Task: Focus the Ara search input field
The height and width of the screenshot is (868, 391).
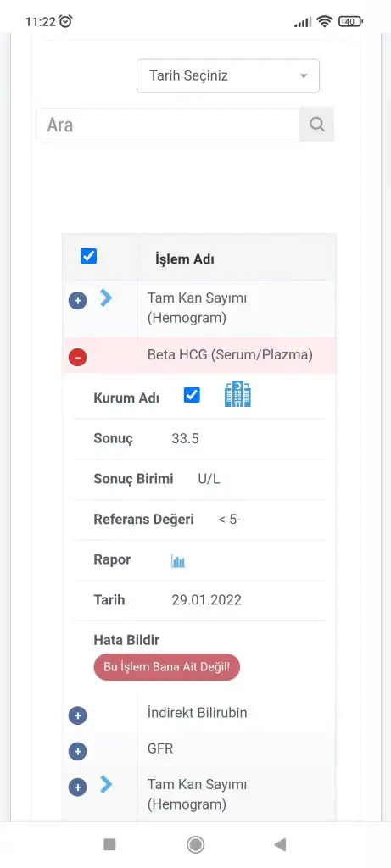Action: (x=167, y=125)
